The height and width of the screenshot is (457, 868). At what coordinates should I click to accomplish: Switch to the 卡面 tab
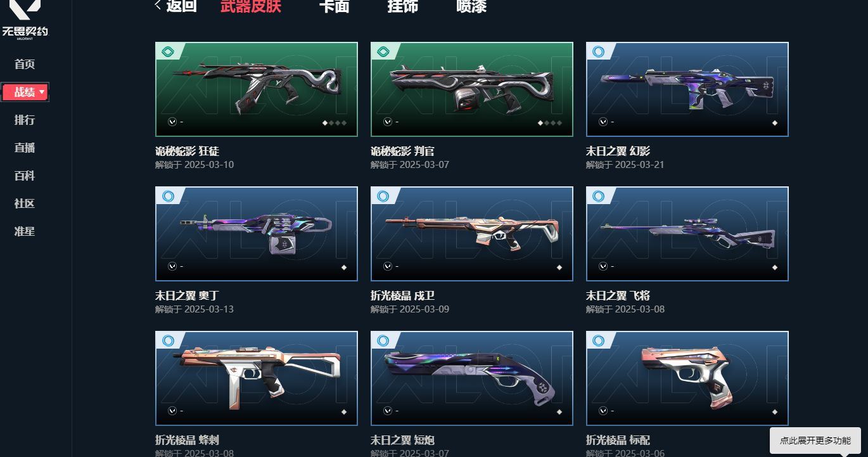[334, 6]
